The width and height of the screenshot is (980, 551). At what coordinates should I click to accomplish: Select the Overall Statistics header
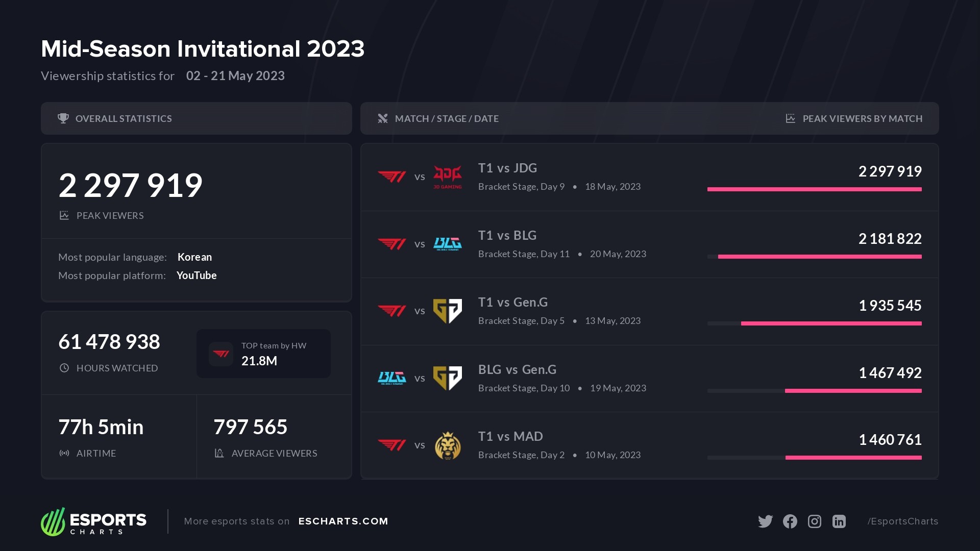tap(124, 118)
